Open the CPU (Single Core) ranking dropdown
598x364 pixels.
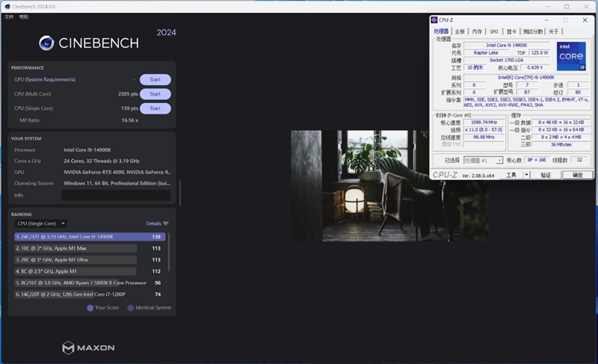click(41, 223)
